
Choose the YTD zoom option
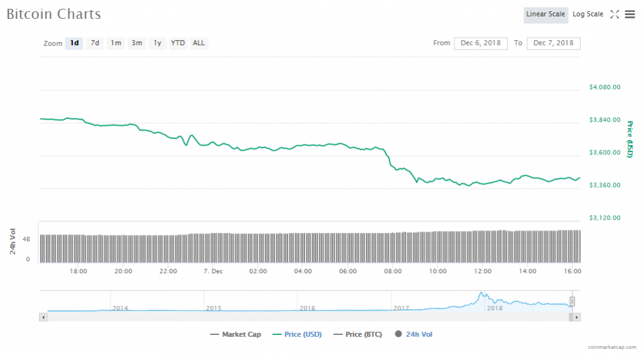click(x=178, y=43)
